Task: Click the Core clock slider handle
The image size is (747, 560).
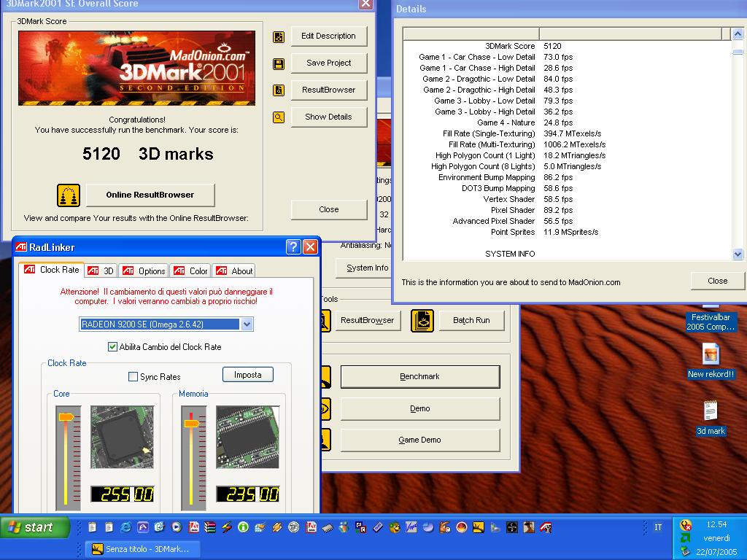Action: click(x=66, y=417)
